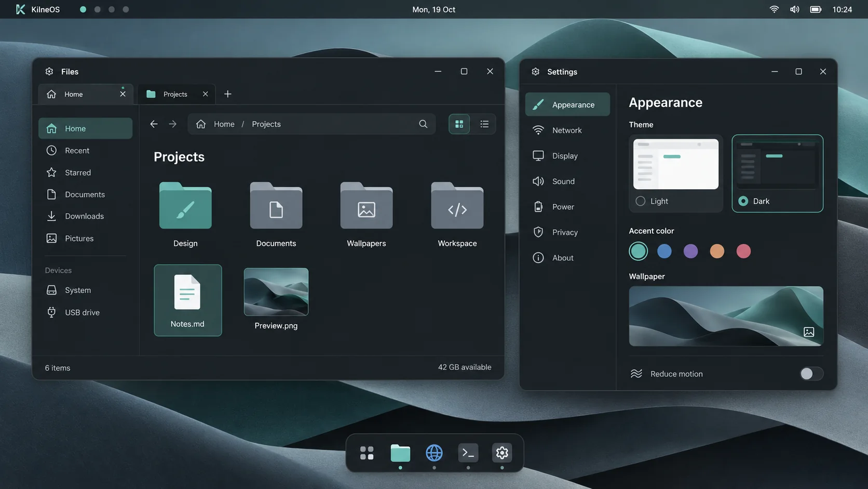This screenshot has height=489, width=868.
Task: Select the Dark theme radio button
Action: click(x=743, y=201)
